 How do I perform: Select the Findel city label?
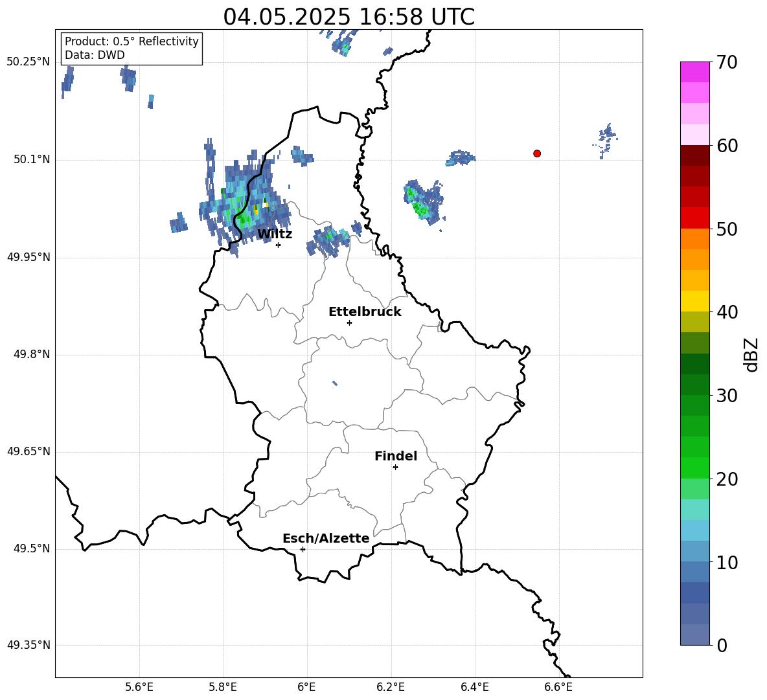(x=396, y=456)
